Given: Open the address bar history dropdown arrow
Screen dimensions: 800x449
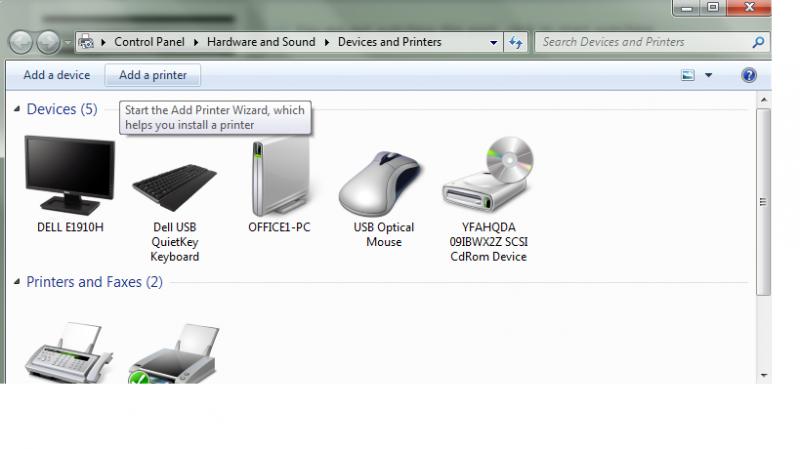Looking at the screenshot, I should click(494, 43).
